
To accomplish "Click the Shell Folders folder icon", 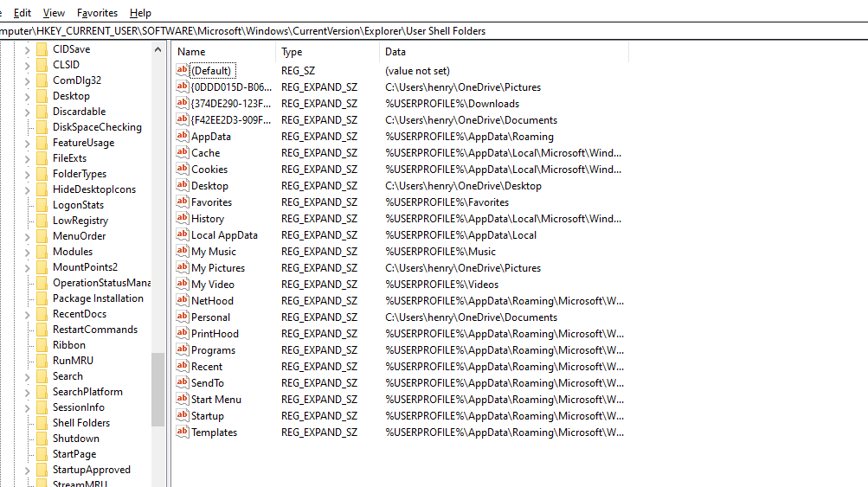I will pyautogui.click(x=42, y=423).
